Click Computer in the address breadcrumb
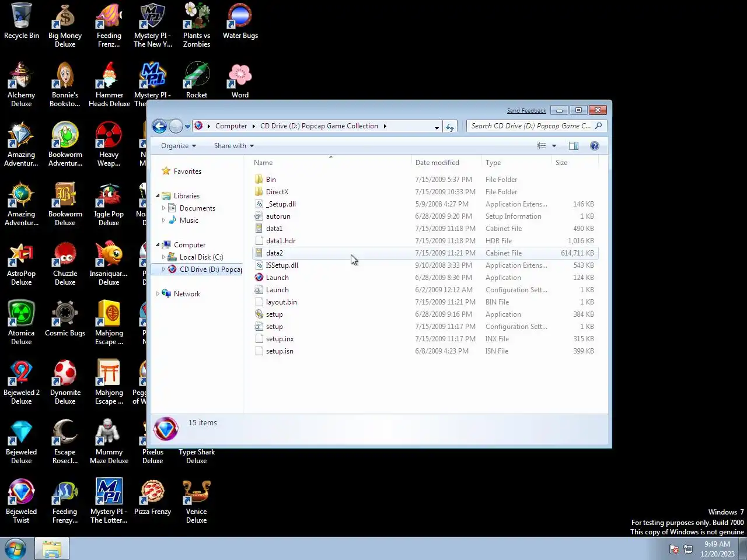This screenshot has width=747, height=560. pos(231,126)
